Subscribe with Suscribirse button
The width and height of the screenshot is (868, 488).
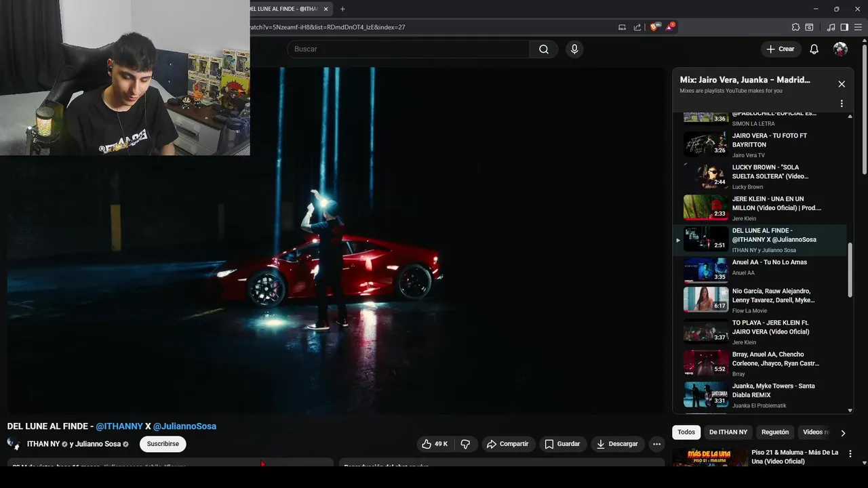coord(163,444)
